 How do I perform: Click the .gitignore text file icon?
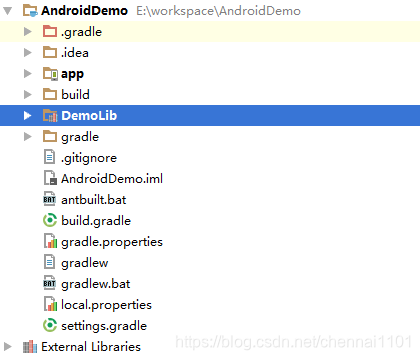49,157
